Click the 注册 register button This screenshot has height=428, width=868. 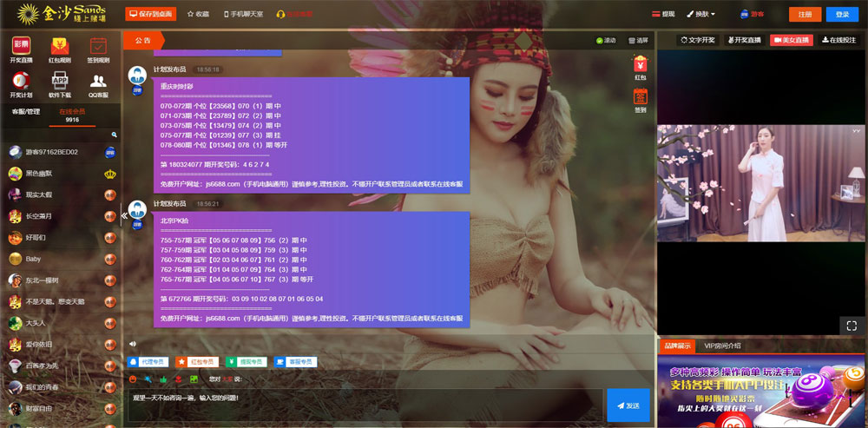click(805, 15)
